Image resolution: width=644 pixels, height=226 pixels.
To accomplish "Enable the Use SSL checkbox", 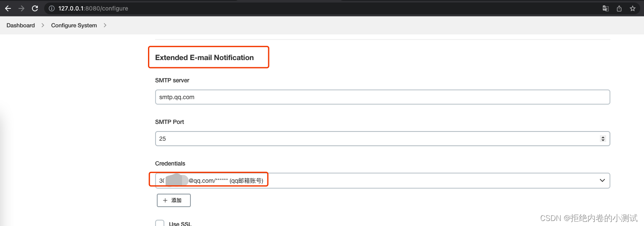I will pyautogui.click(x=160, y=223).
